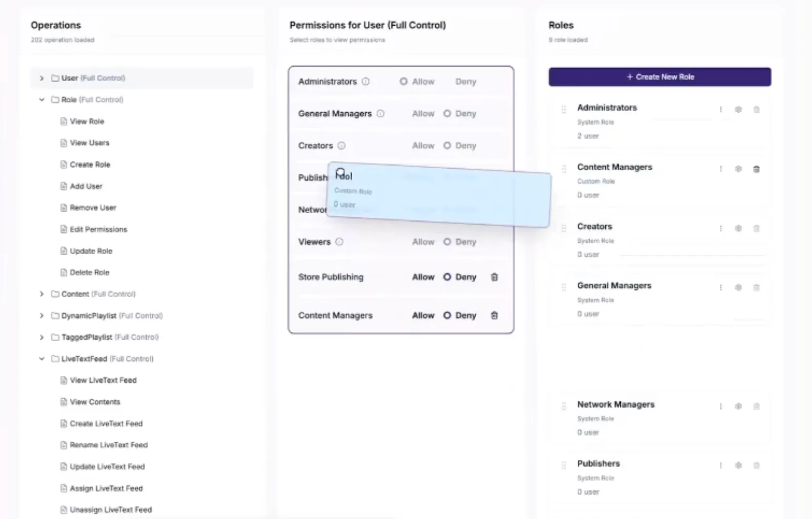The image size is (812, 519).
Task: Click the drag handle beside Network Managers role
Action: [x=563, y=406]
